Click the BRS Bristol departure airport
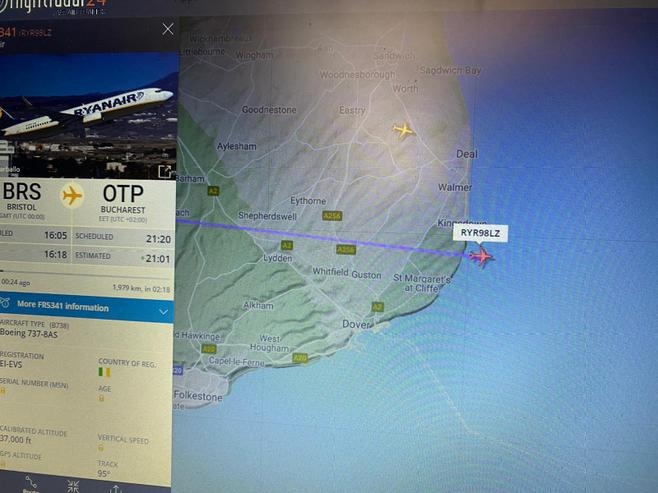 tap(22, 196)
